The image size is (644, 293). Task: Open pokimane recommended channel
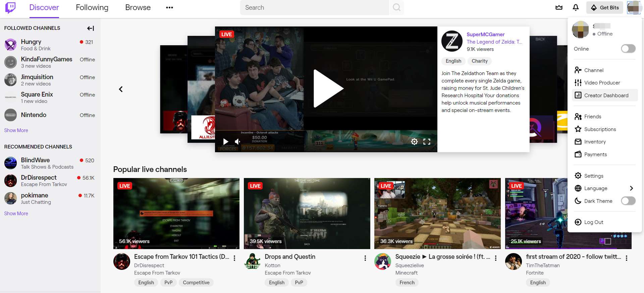pyautogui.click(x=50, y=198)
